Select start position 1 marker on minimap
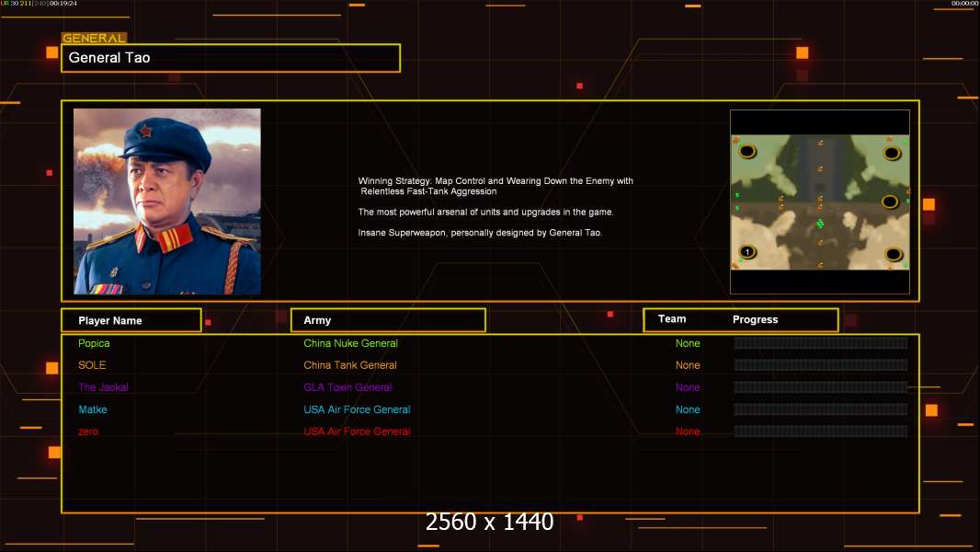This screenshot has height=552, width=980. [x=747, y=252]
